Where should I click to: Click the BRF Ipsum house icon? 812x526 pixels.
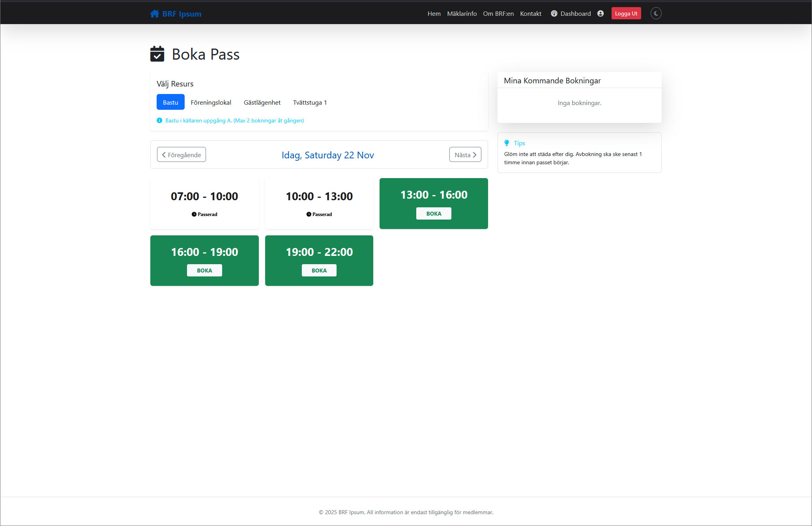pyautogui.click(x=154, y=14)
